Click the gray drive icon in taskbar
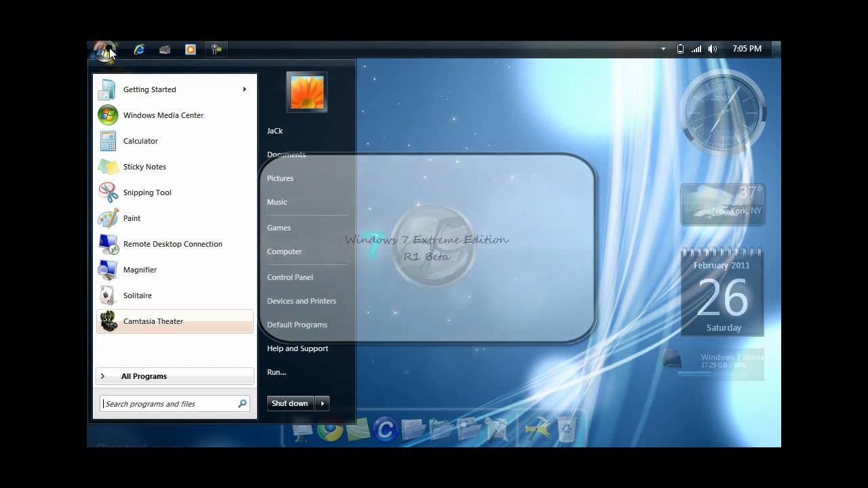This screenshot has width=868, height=488. [165, 49]
